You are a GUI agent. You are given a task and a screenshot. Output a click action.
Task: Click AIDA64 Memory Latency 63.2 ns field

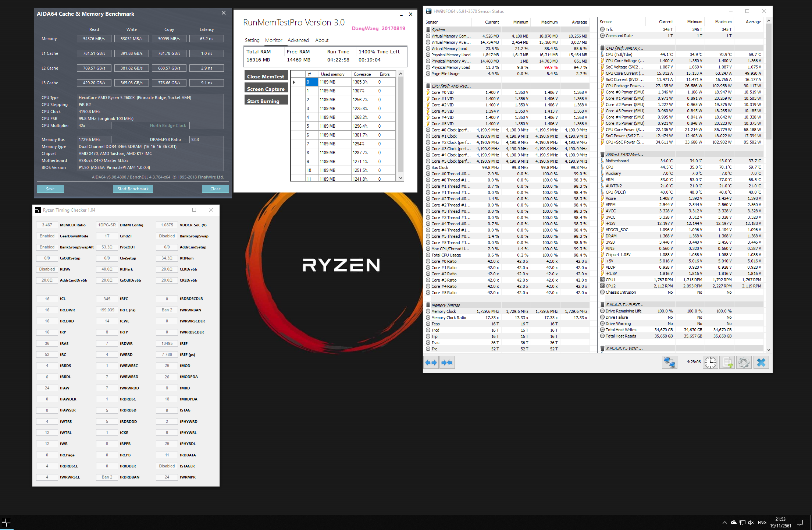tap(207, 39)
